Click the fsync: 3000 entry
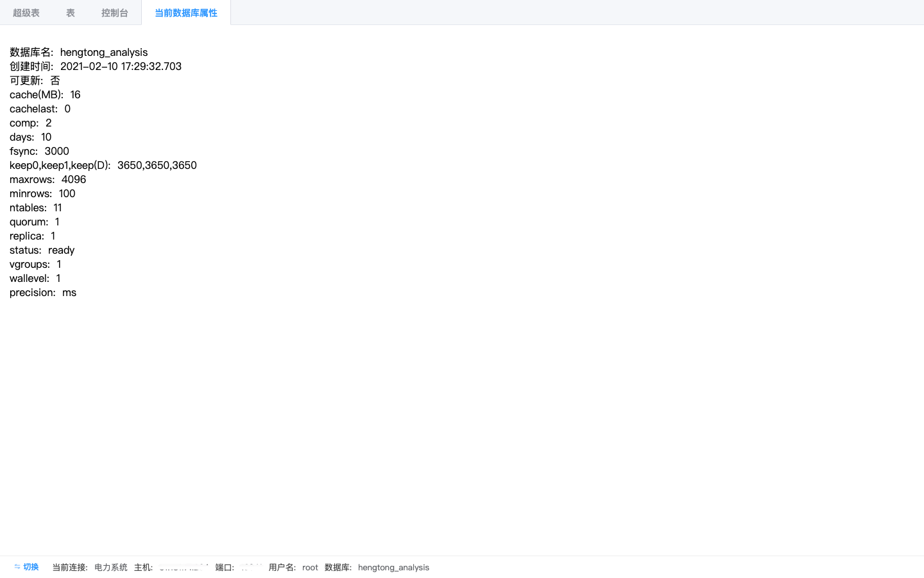924x578 pixels. (x=39, y=152)
